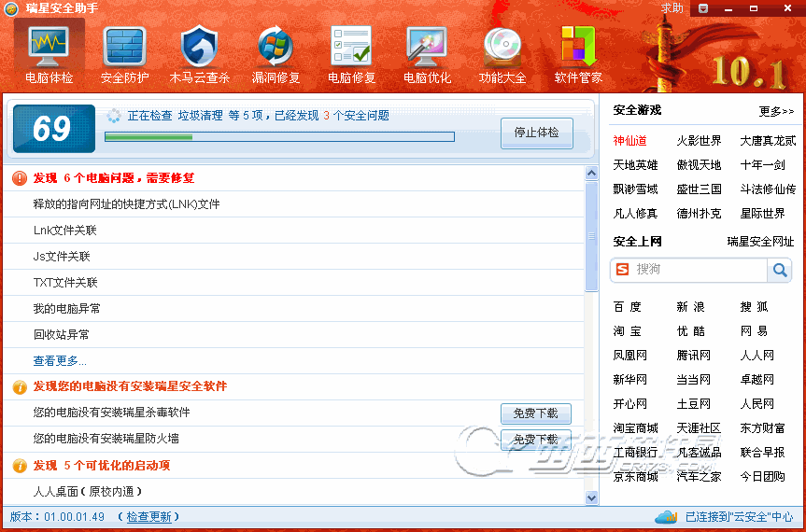Image resolution: width=806 pixels, height=532 pixels.
Task: Open the 土豆网 site link
Action: coord(693,403)
